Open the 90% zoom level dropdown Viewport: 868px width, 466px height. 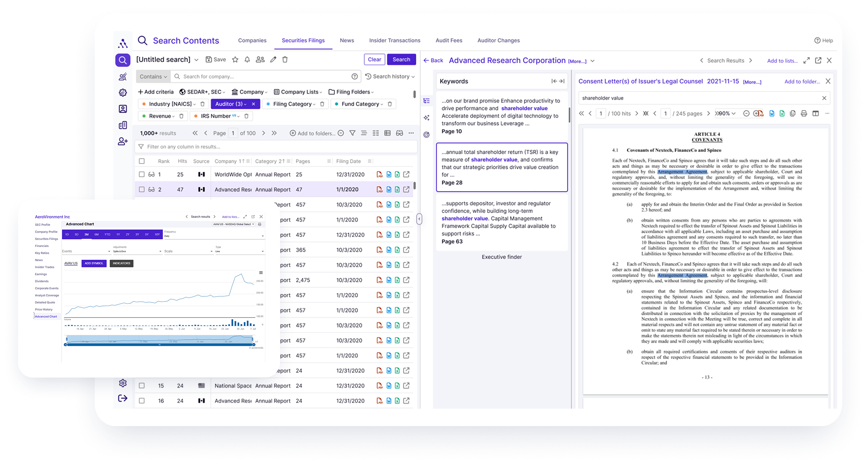pyautogui.click(x=727, y=113)
